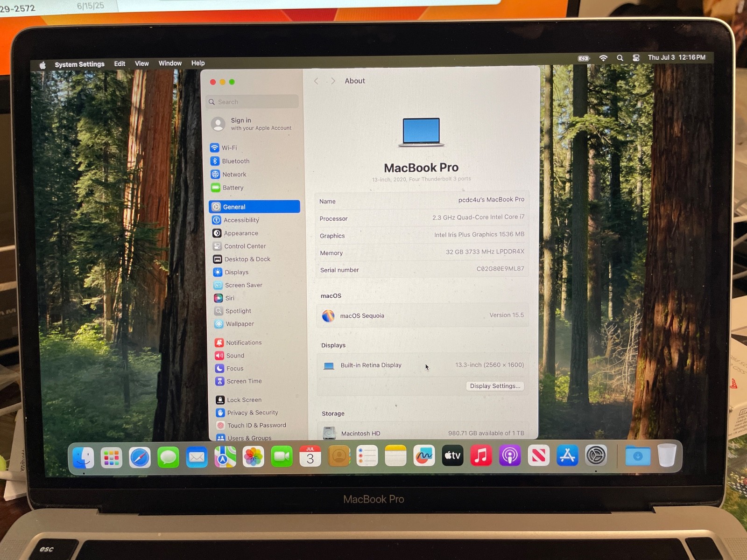Click System Settings icon in the Dock

596,455
